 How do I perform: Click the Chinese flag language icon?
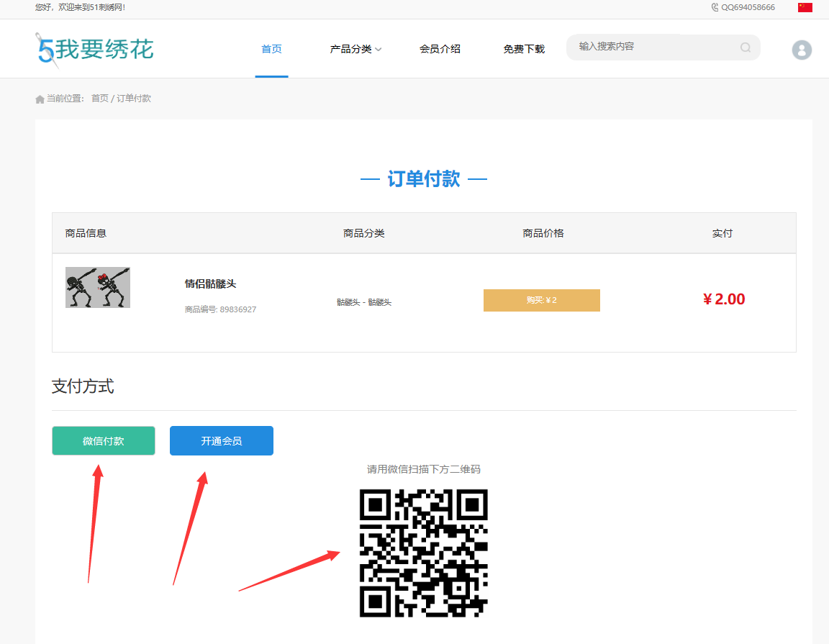[x=805, y=7]
